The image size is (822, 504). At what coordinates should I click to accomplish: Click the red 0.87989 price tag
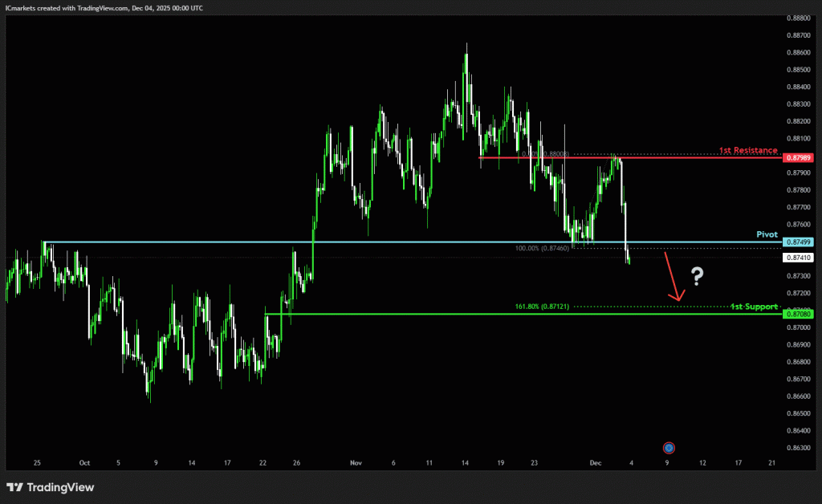[800, 158]
